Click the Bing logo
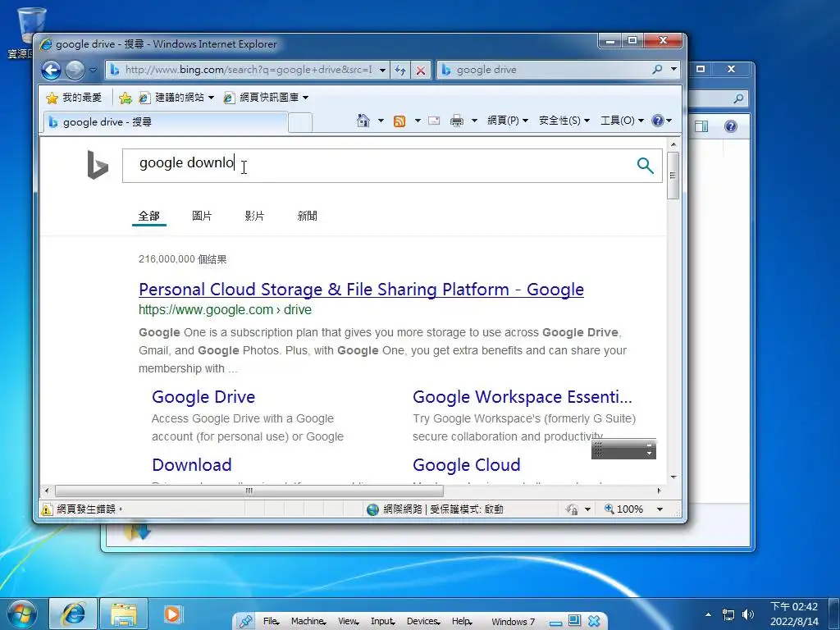Viewport: 840px width, 630px height. click(x=98, y=165)
